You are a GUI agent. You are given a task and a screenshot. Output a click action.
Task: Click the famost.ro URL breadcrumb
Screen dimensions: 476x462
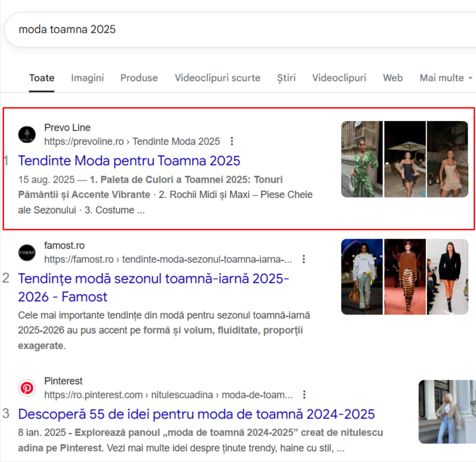tap(168, 259)
